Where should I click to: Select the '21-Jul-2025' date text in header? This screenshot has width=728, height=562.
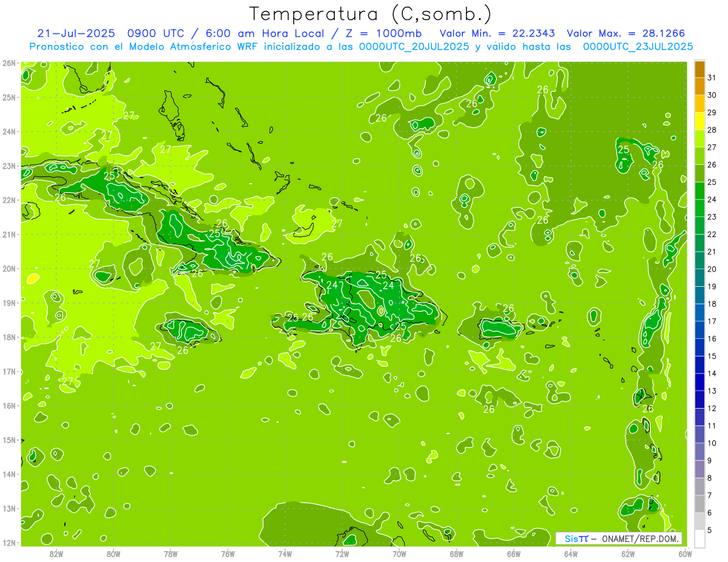point(76,33)
